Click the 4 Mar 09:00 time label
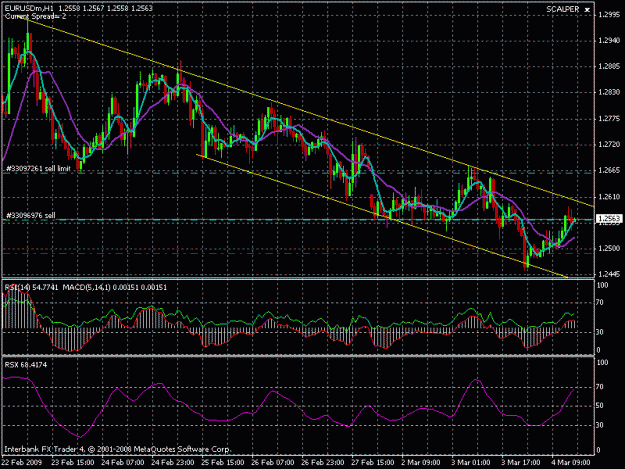This screenshot has width=625, height=469. [571, 463]
